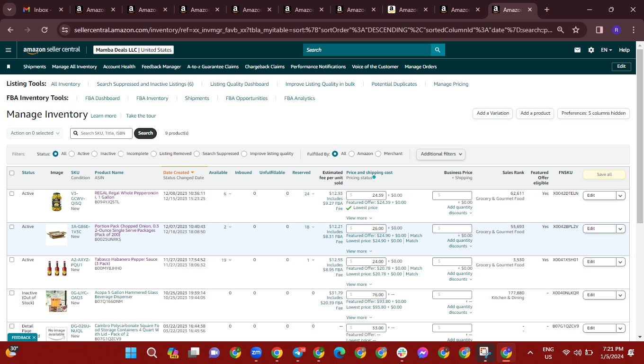Open a new browser tab with plus icon
The width and height of the screenshot is (644, 364).
pos(547,9)
